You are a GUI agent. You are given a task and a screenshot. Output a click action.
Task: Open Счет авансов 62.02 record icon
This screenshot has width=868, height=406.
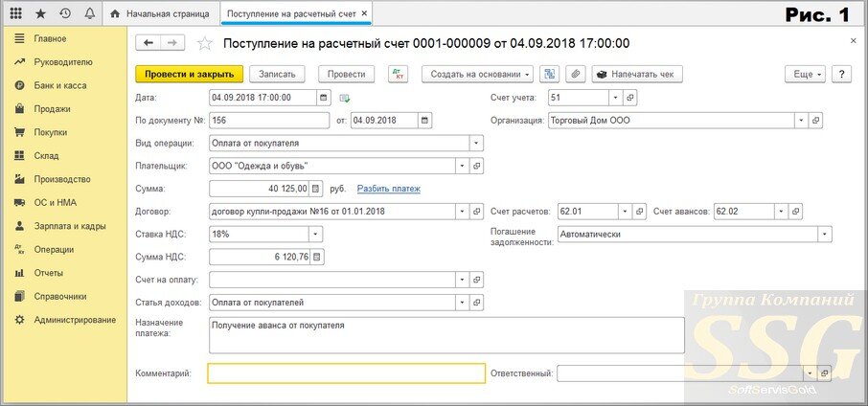795,212
